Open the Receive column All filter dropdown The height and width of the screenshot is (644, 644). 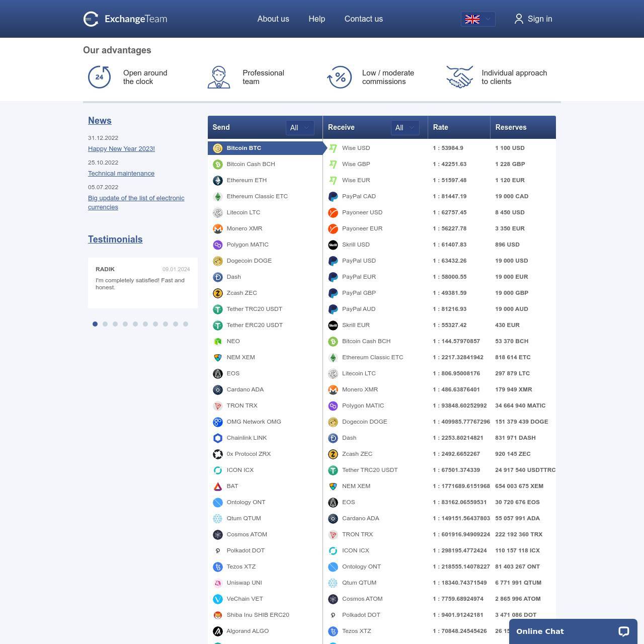tap(405, 128)
